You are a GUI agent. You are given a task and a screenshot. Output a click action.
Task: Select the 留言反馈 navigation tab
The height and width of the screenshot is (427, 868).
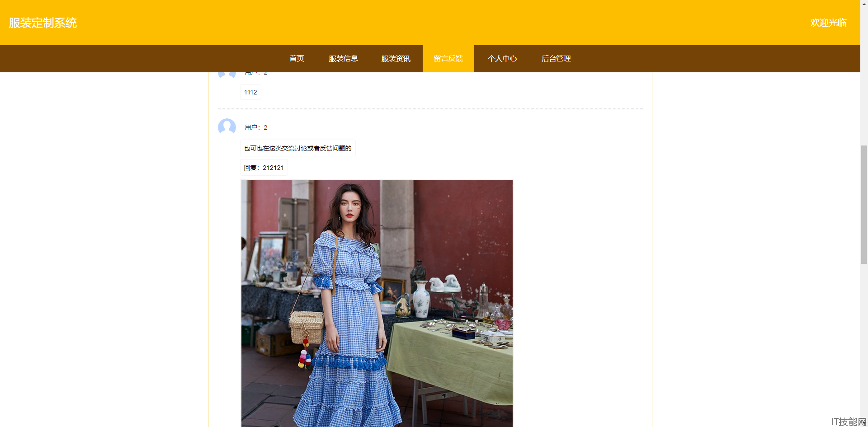(448, 59)
